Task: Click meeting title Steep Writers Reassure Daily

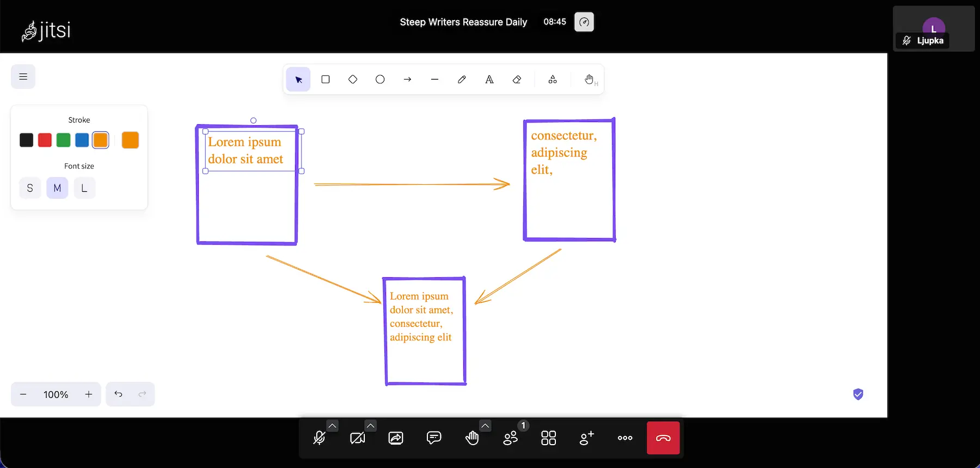Action: click(463, 22)
